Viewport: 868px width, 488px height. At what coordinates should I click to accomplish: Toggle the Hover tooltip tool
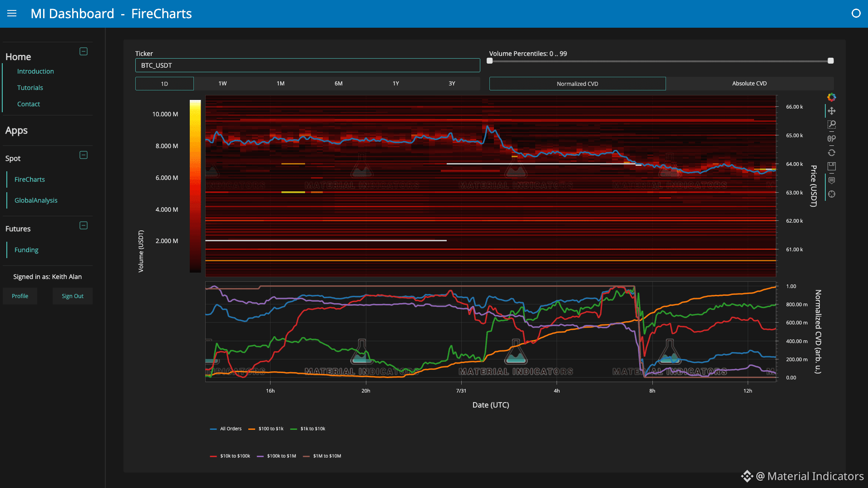click(x=831, y=180)
